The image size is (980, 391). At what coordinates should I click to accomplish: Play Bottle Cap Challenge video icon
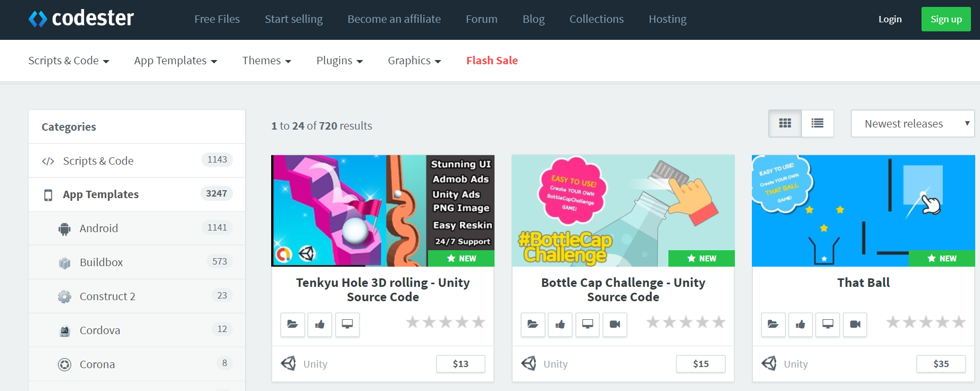[615, 325]
